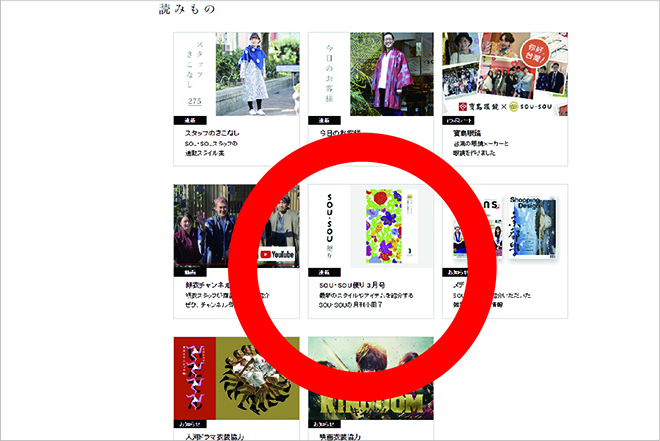
Task: Click the 連載 tag on 今日のお客様 card
Action: [324, 120]
